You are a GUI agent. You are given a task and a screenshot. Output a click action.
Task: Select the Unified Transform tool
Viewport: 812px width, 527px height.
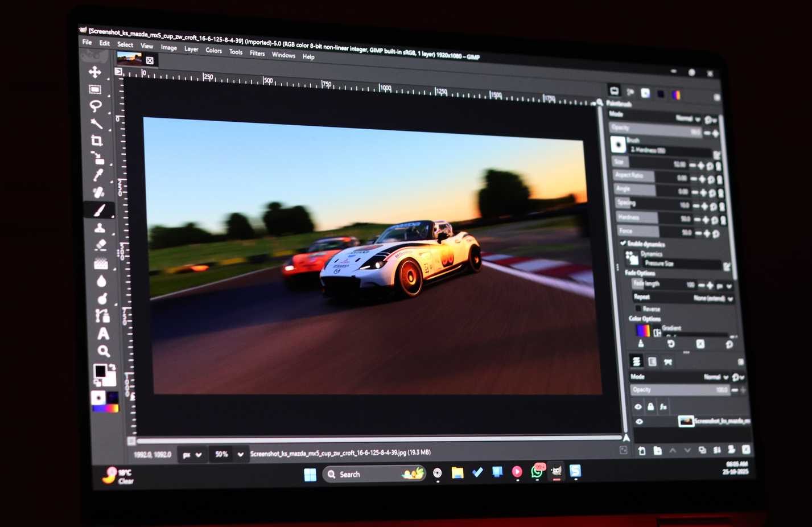(98, 158)
